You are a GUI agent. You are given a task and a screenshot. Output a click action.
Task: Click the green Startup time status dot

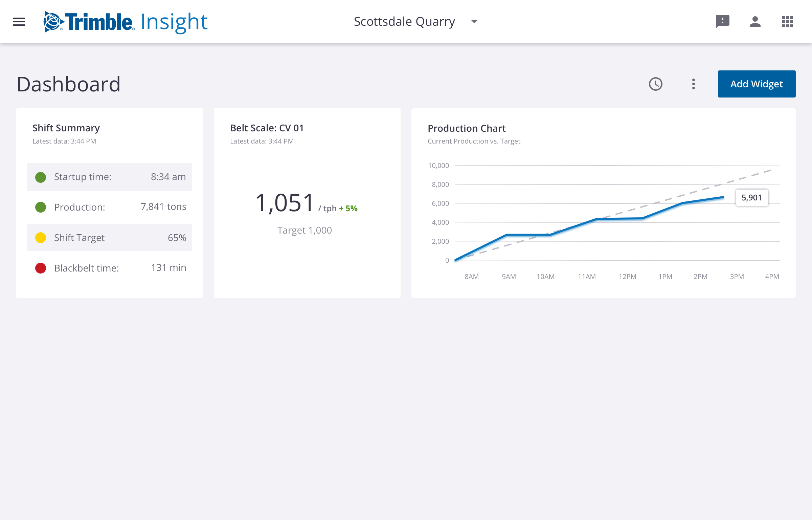[41, 177]
